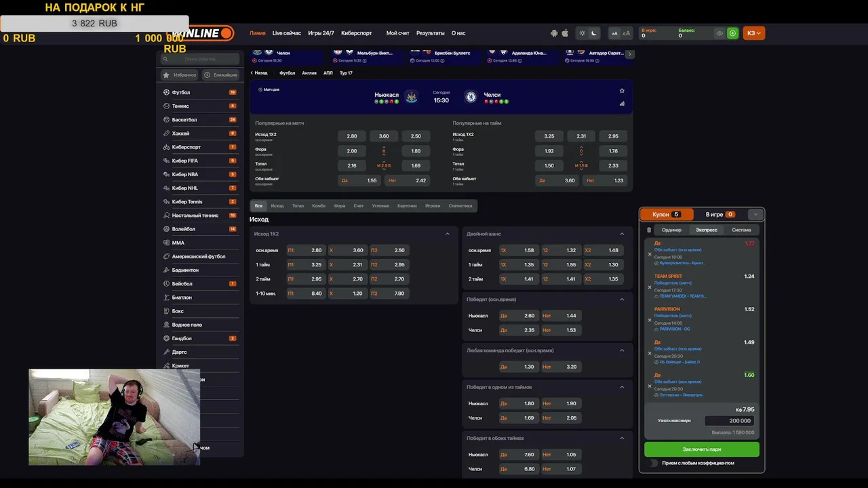Viewport: 868px width, 488px height.
Task: Select Кибер NHL icon row
Action: (200, 188)
